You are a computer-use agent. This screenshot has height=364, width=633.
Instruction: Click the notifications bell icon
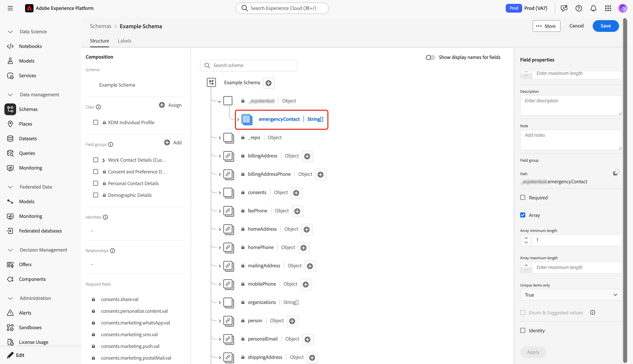click(593, 8)
